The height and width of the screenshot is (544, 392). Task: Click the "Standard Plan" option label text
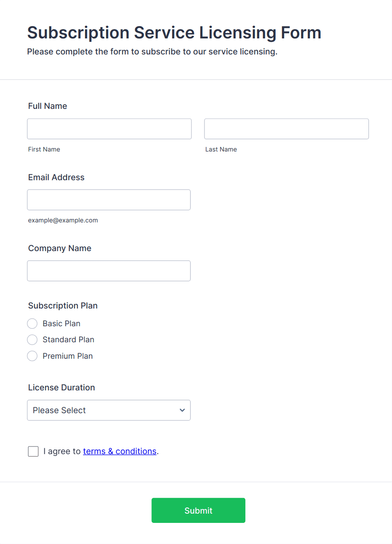tap(68, 340)
